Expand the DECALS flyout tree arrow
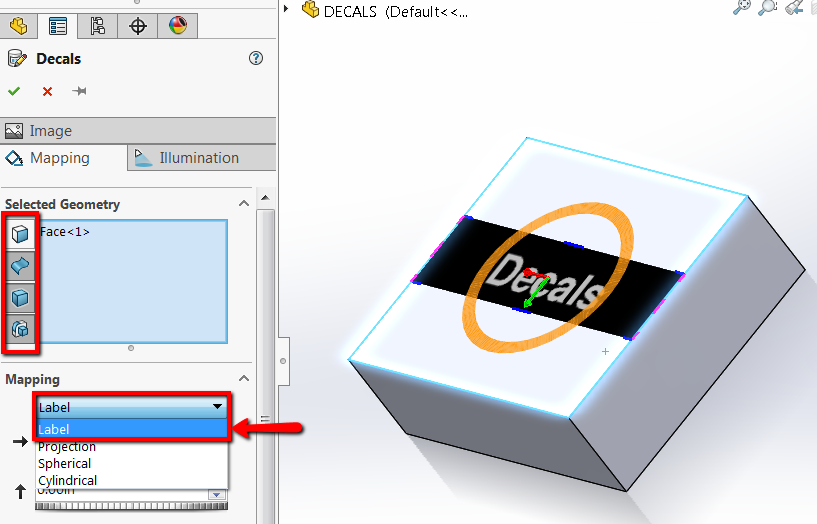817x524 pixels. 286,8
